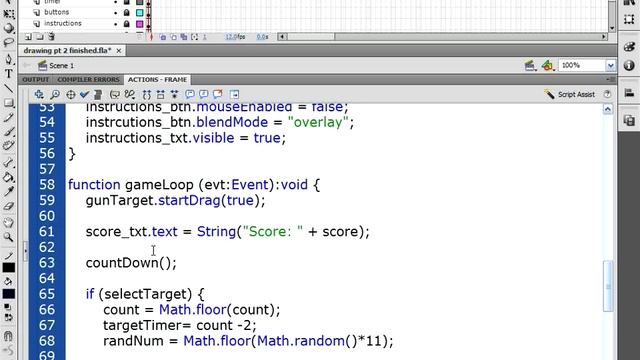Select the Hand tool
This screenshot has width=640, height=360.
point(9,223)
